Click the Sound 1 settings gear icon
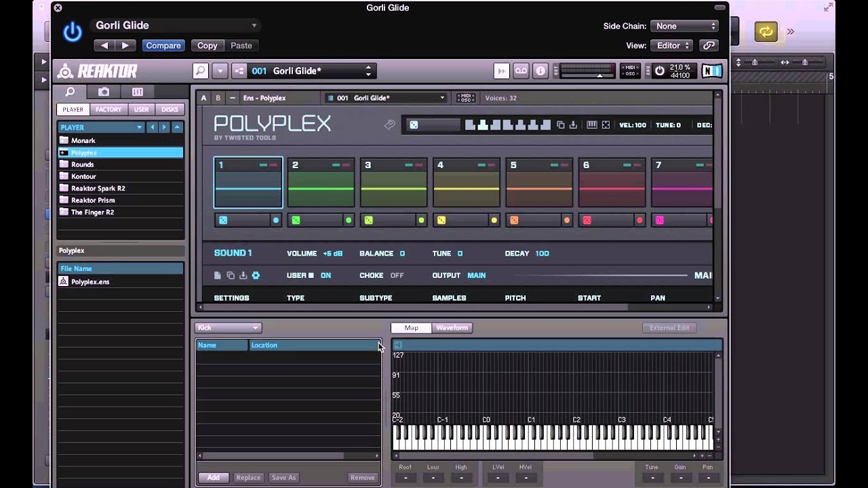Screen dimensions: 868x488 (x=256, y=275)
